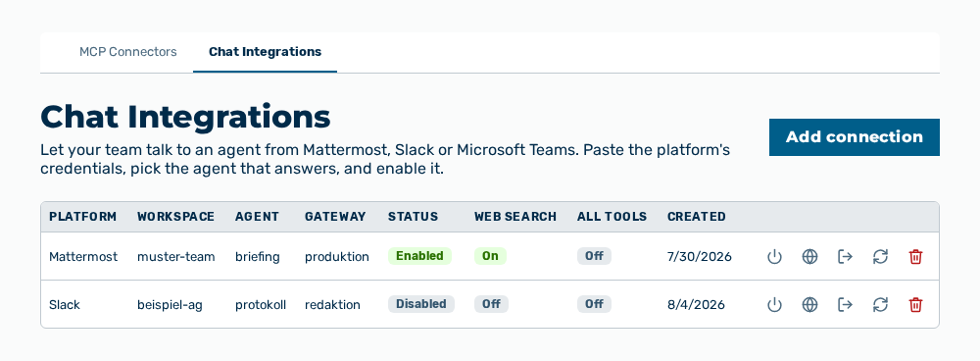
Task: Click the power icon in the Mattermost row
Action: click(774, 256)
